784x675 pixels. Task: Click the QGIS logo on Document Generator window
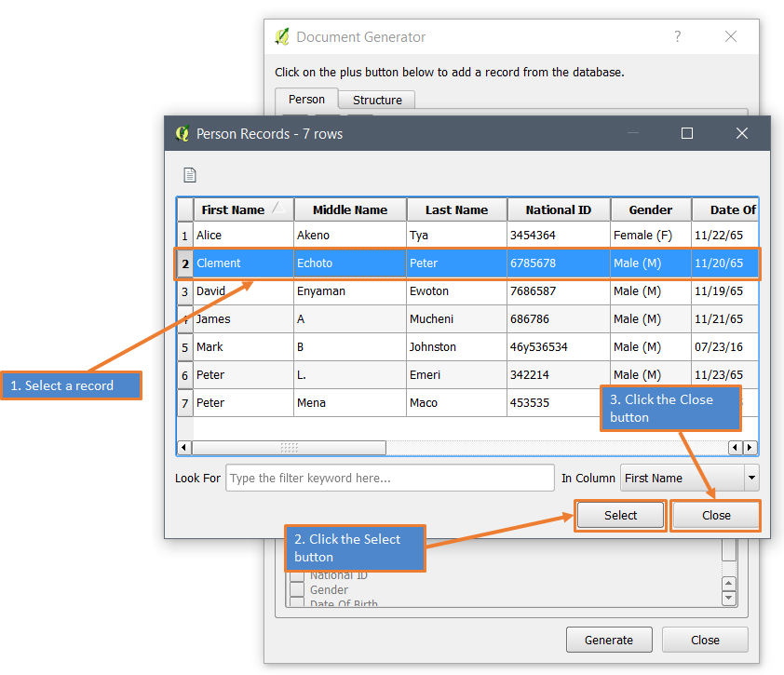tap(280, 36)
